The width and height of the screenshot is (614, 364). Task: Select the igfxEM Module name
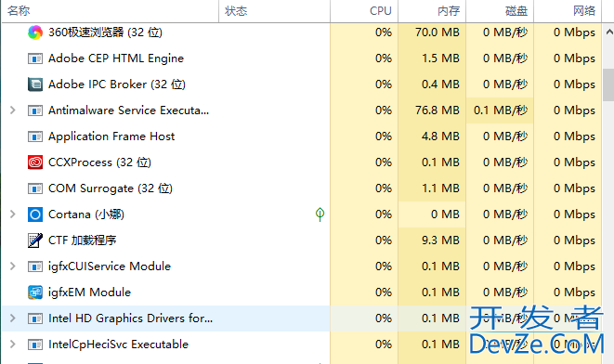pyautogui.click(x=89, y=292)
